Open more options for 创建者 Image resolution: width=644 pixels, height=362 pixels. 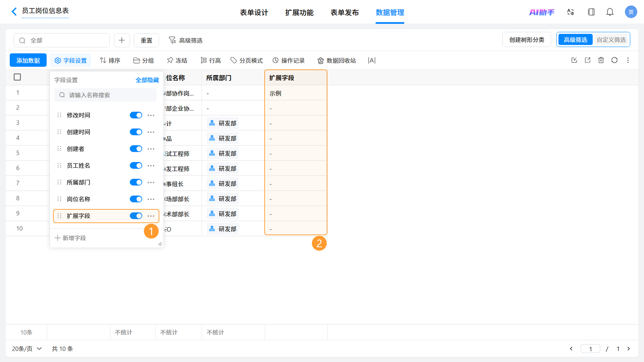tap(151, 149)
